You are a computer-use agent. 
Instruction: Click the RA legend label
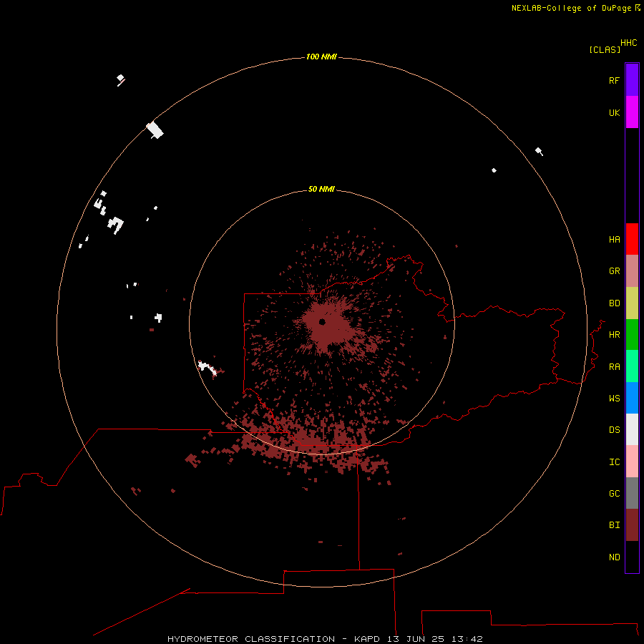[615, 367]
